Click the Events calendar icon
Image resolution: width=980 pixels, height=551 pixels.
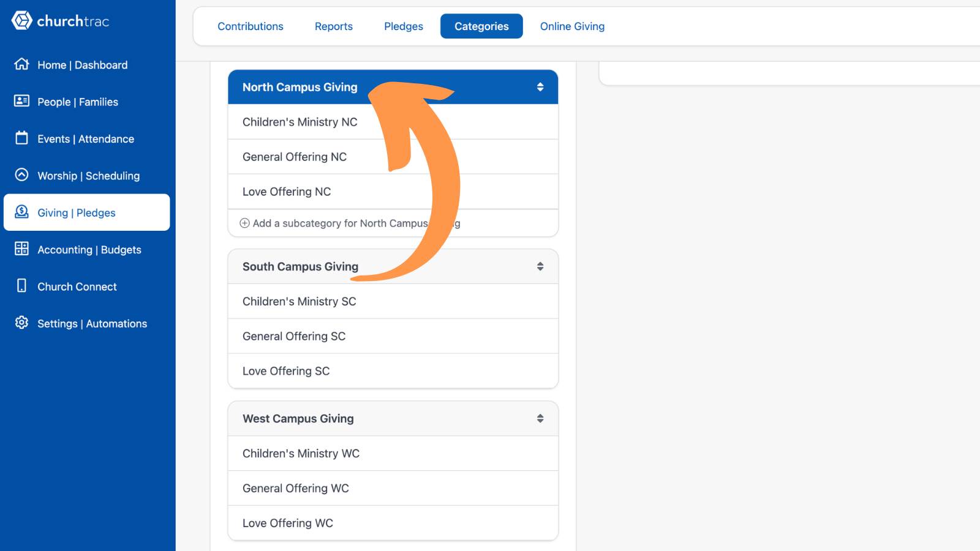pos(21,138)
